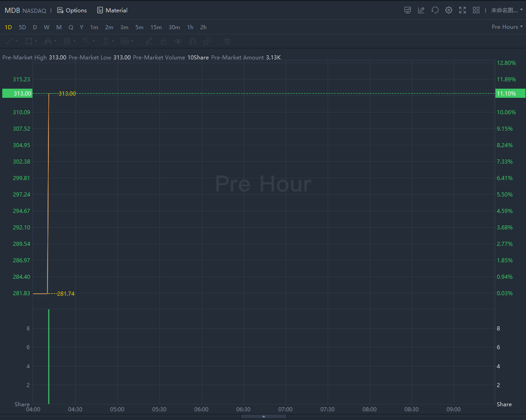
Task: Click the trash icon to delete drawings
Action: click(x=227, y=41)
